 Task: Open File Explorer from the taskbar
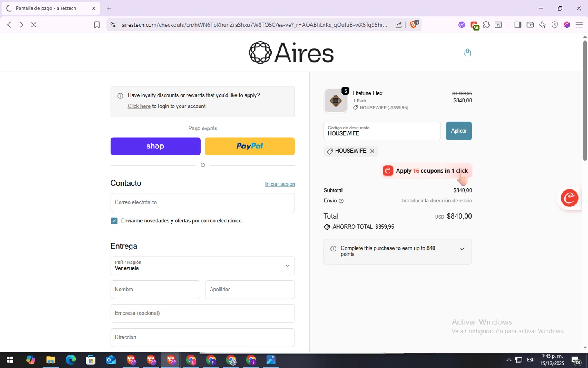pos(51,360)
